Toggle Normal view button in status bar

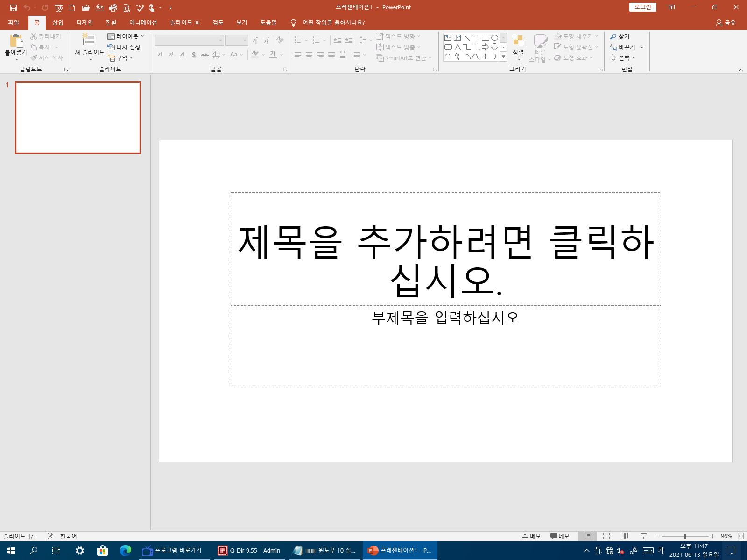(588, 536)
